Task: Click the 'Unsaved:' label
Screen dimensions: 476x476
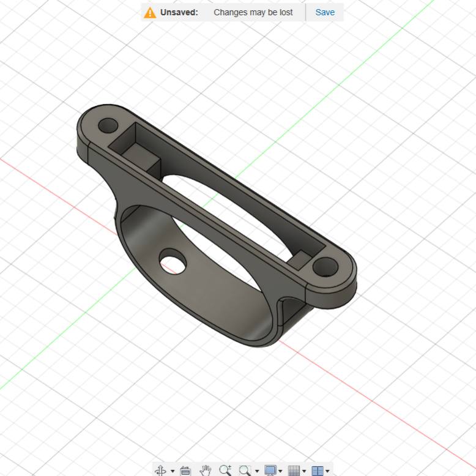Action: (x=179, y=12)
